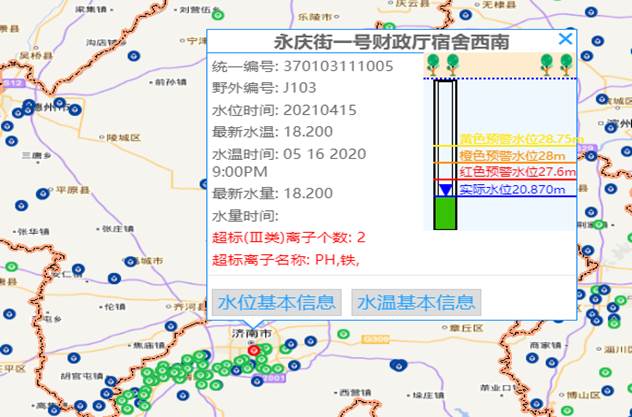Screen dimensions: 632x417
Task: Open 水温基本信息 details
Action: tap(416, 302)
